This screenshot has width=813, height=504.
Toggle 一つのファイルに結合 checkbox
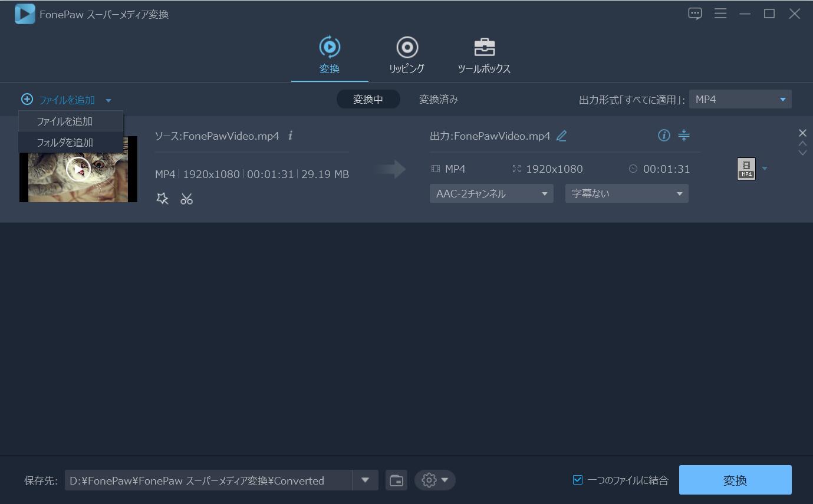tap(578, 480)
